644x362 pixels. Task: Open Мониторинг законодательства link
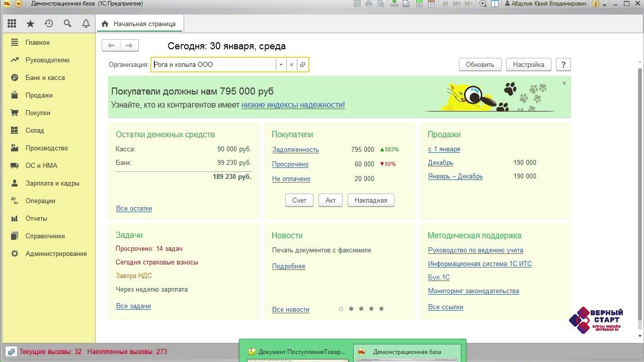click(473, 291)
